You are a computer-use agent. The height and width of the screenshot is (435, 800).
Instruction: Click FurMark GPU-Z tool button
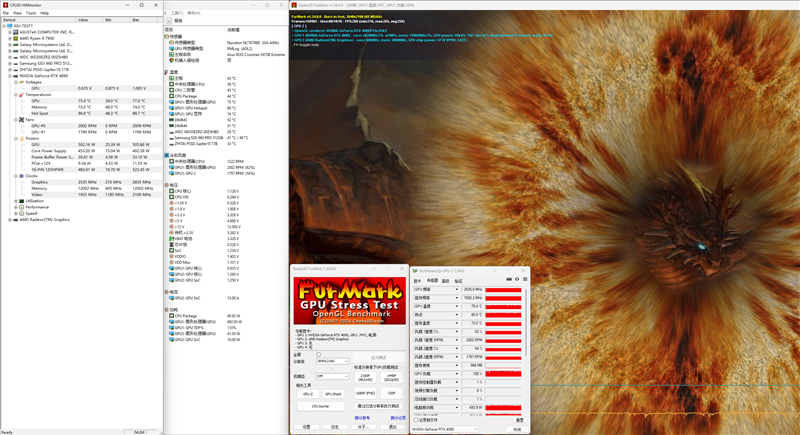(308, 394)
